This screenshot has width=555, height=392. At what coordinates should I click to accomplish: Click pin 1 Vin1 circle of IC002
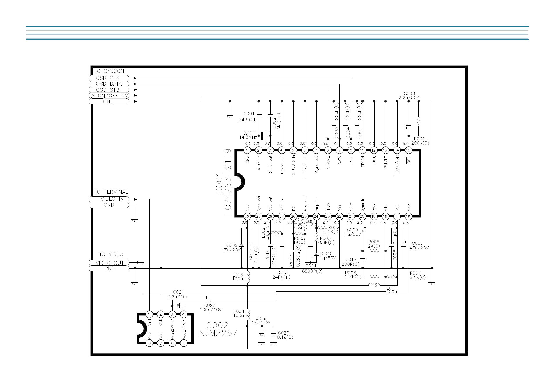pos(149,314)
